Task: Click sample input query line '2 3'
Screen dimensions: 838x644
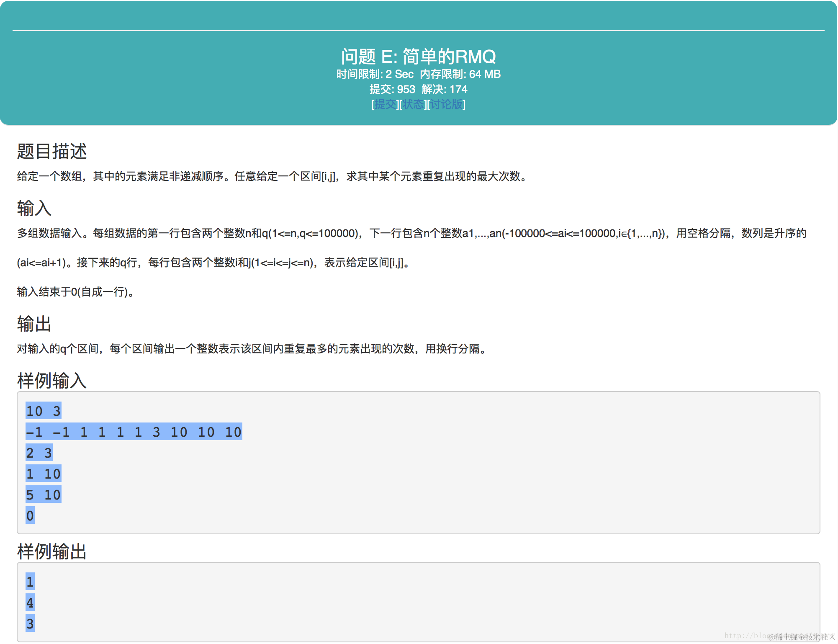Action: [39, 453]
